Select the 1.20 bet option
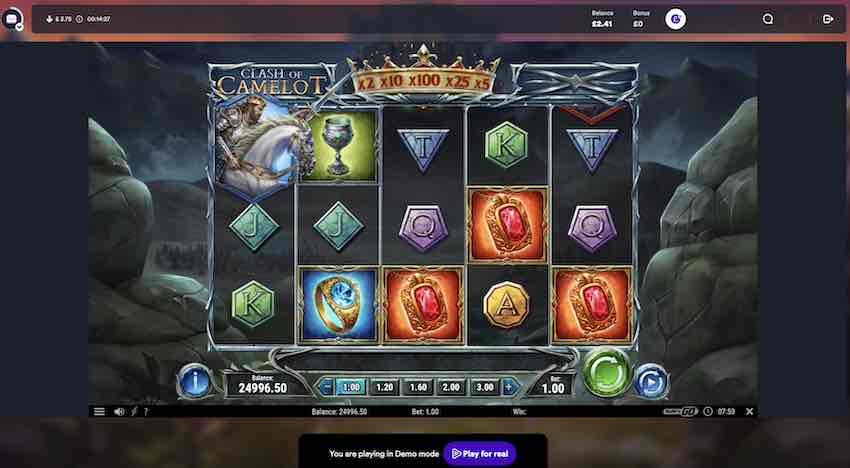This screenshot has width=850, height=468. [x=384, y=387]
